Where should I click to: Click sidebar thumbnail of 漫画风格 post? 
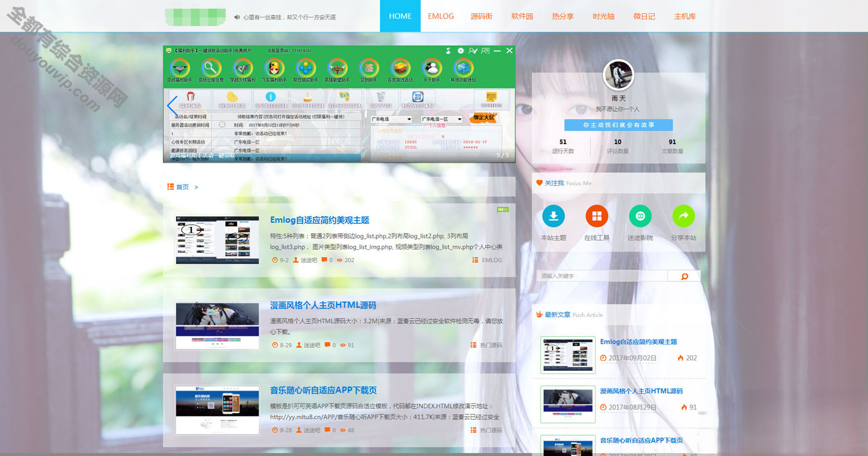[x=568, y=404]
